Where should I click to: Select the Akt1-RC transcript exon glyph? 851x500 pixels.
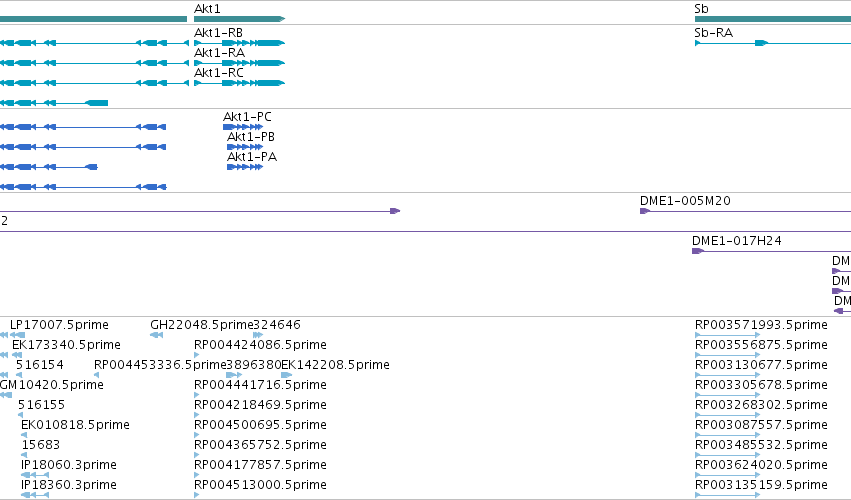pos(239,83)
